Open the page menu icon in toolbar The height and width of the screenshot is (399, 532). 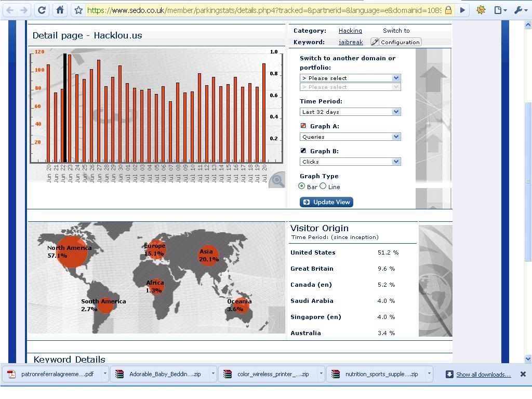pos(500,10)
